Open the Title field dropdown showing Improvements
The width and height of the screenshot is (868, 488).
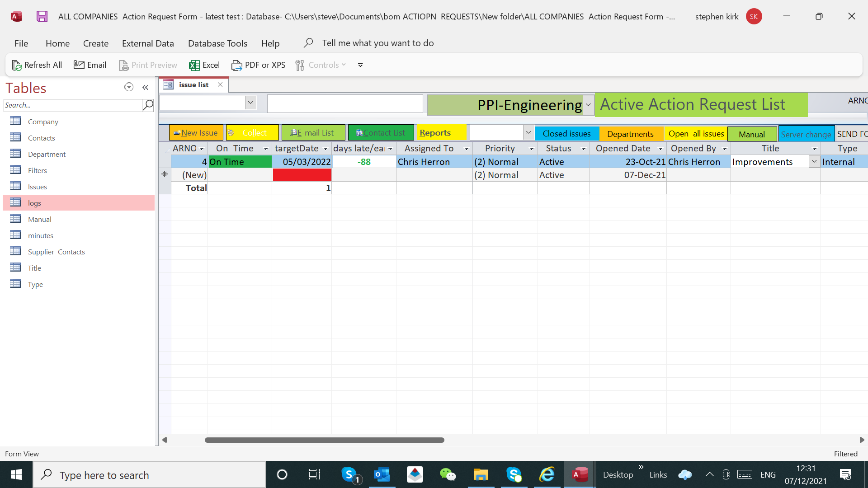(x=814, y=162)
